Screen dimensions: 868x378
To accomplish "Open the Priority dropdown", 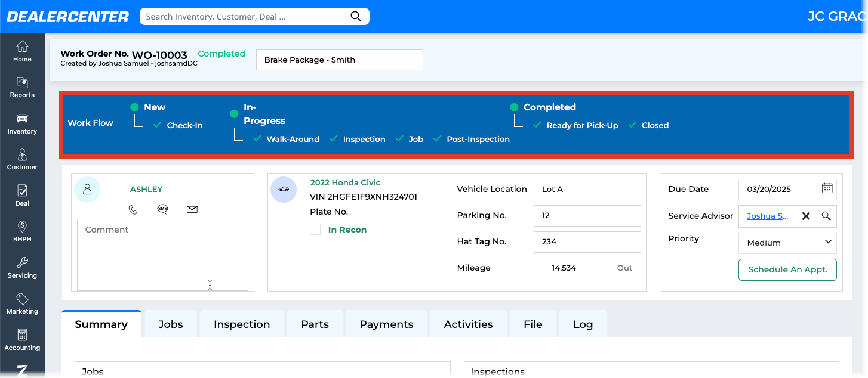I will click(x=787, y=243).
